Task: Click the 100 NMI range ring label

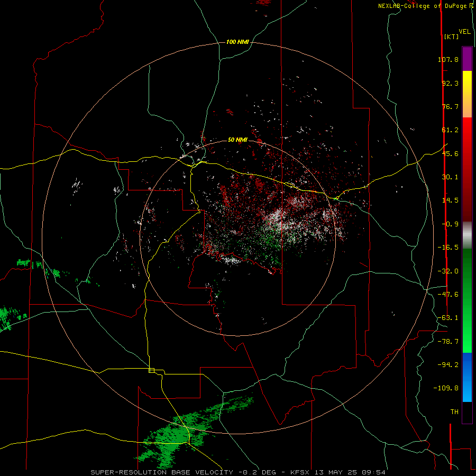Action: 237,42
